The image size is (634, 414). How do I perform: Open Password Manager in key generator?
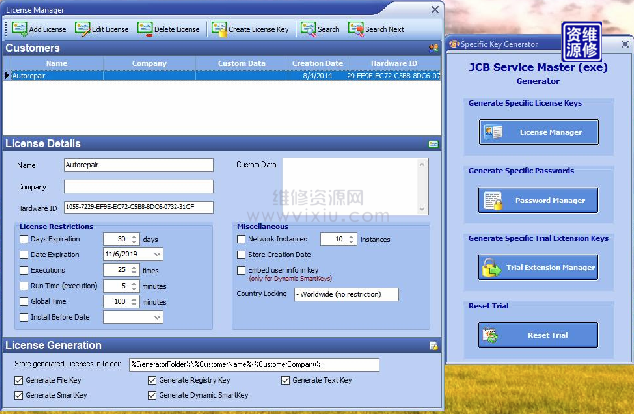click(537, 200)
